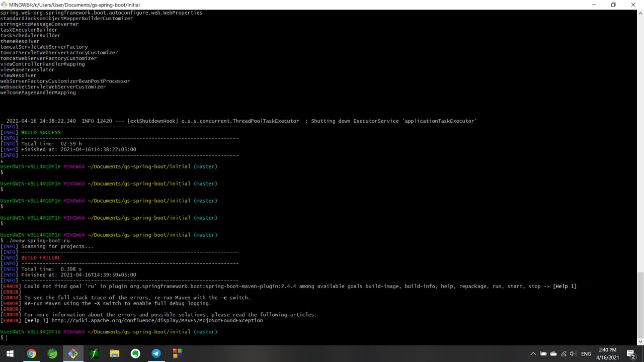Select the active Git Bash taskbar icon
The image size is (644, 362).
73,353
